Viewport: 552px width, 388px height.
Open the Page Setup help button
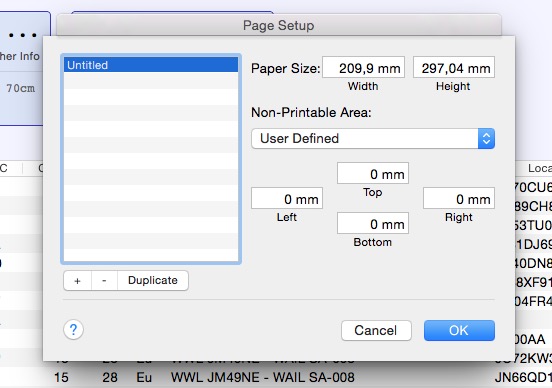[73, 330]
